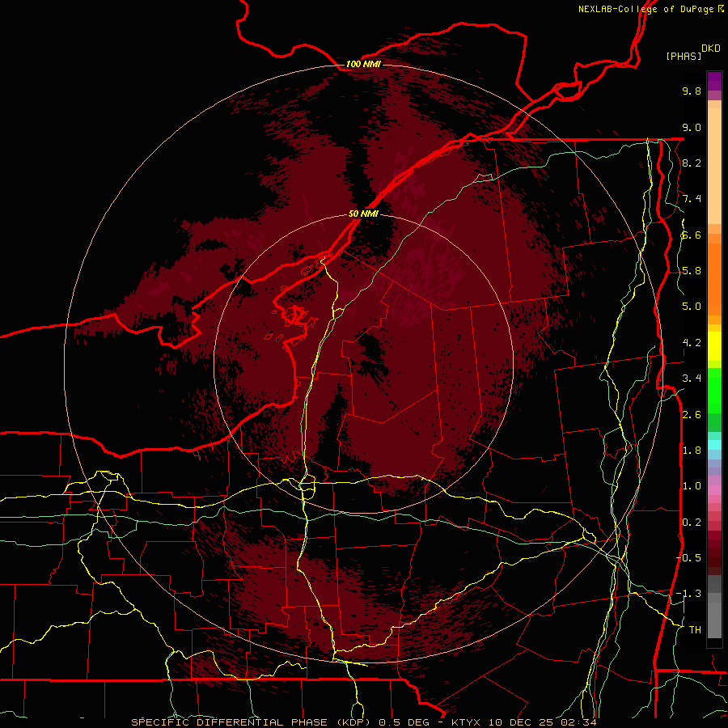The width and height of the screenshot is (728, 728).
Task: Click the purple top segment of color bar
Action: (x=714, y=81)
